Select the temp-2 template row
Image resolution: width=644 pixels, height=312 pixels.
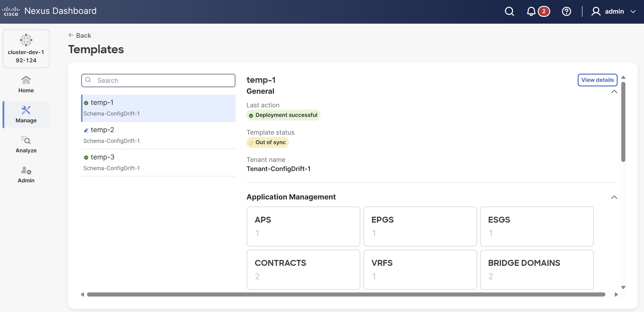158,135
